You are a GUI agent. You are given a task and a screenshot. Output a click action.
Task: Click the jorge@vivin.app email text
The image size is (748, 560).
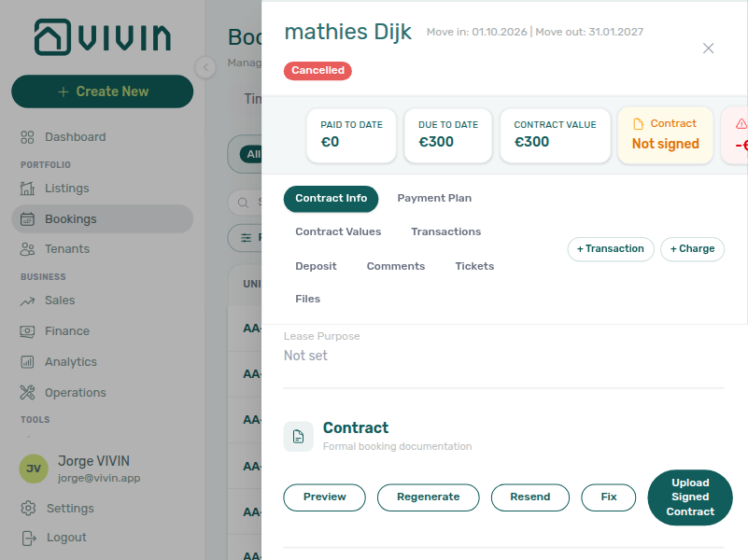(99, 478)
